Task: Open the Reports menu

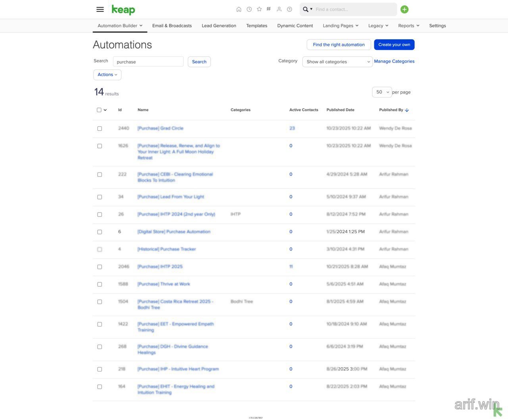Action: (408, 25)
